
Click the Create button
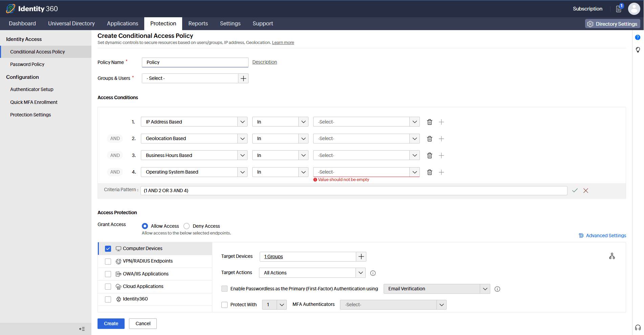(x=111, y=323)
